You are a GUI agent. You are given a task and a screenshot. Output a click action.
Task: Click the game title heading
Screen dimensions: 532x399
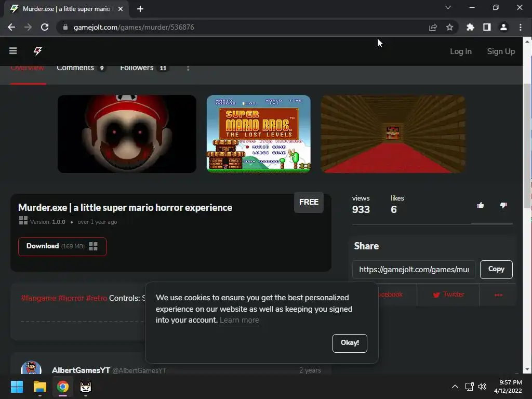pyautogui.click(x=125, y=208)
